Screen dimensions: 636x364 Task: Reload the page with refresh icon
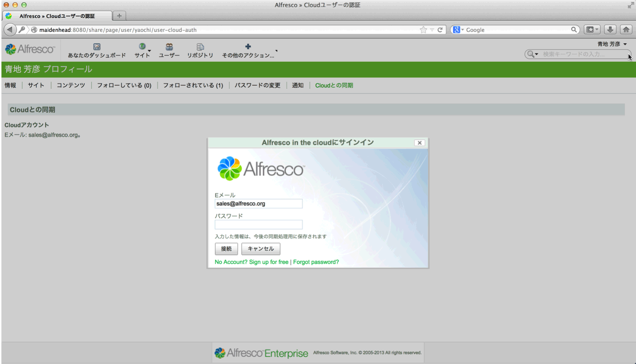pyautogui.click(x=440, y=30)
